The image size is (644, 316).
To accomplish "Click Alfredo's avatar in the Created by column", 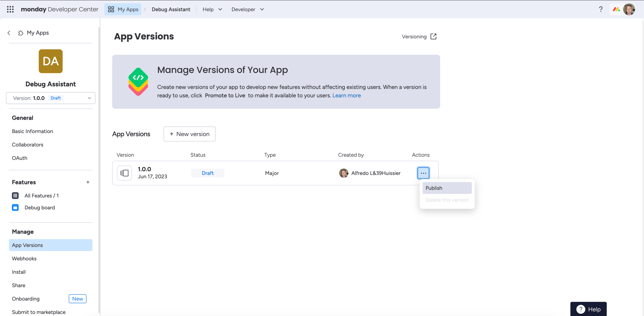I will (x=344, y=173).
